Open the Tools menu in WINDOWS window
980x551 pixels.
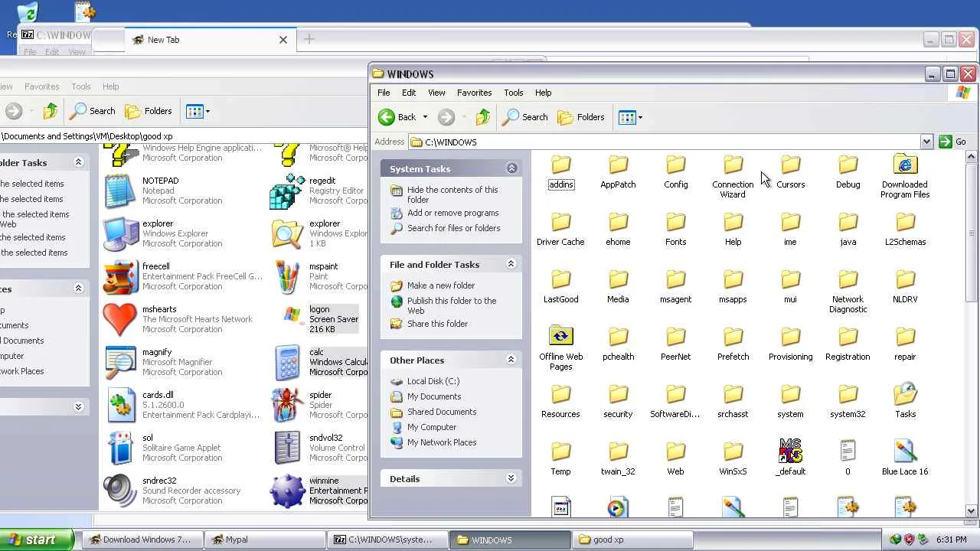[513, 93]
